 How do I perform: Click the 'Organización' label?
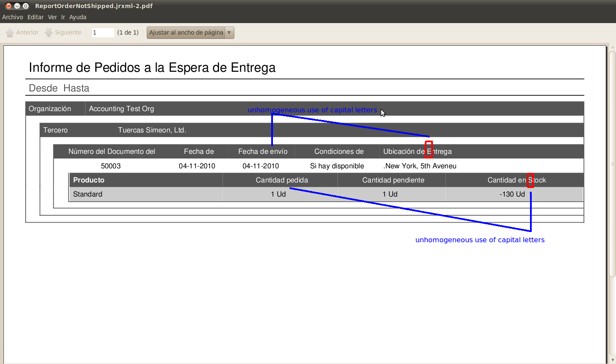pyautogui.click(x=50, y=109)
